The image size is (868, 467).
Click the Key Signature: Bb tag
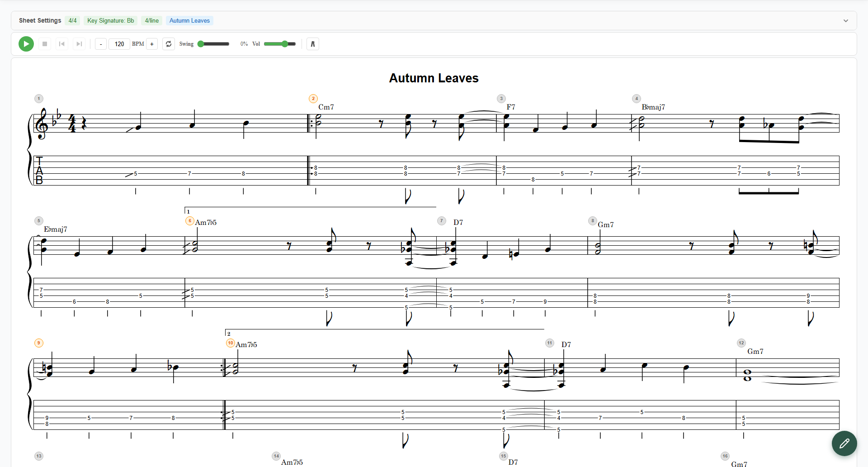click(x=111, y=21)
